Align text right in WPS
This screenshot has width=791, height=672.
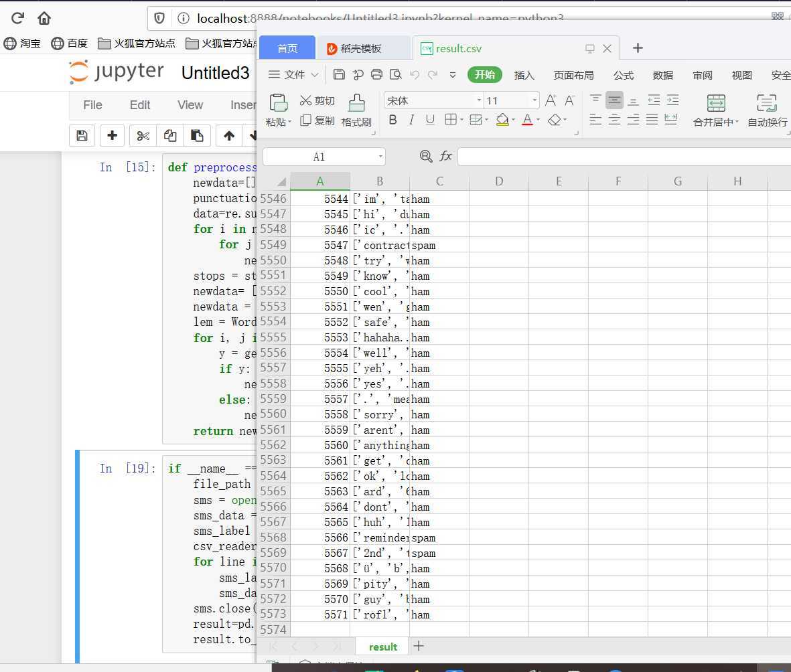click(633, 120)
